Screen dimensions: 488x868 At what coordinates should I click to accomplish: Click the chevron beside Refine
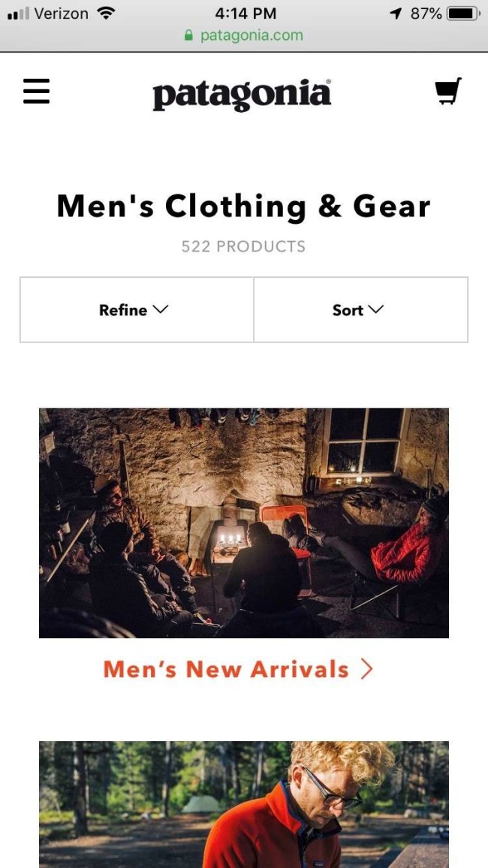160,310
